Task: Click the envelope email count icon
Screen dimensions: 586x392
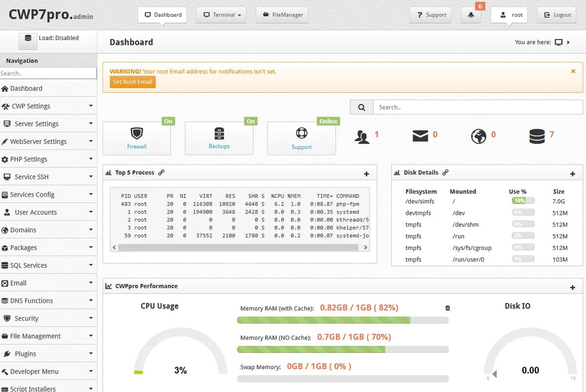Action: point(420,136)
